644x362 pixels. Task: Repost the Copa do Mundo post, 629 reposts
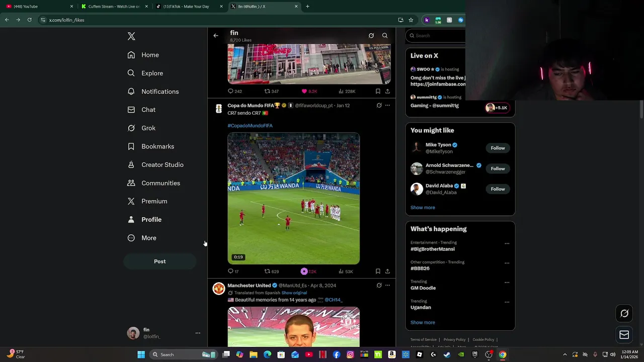pyautogui.click(x=272, y=271)
